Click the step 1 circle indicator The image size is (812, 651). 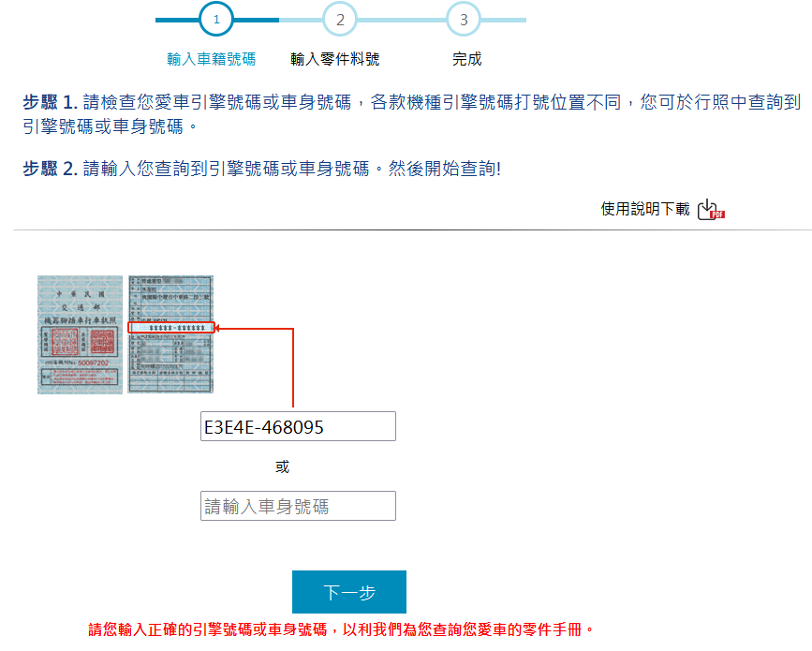(216, 19)
